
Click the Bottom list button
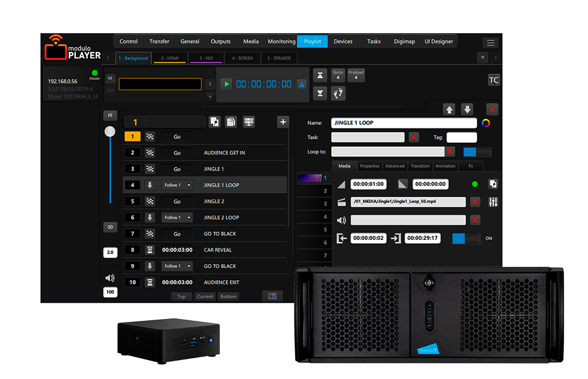[228, 297]
